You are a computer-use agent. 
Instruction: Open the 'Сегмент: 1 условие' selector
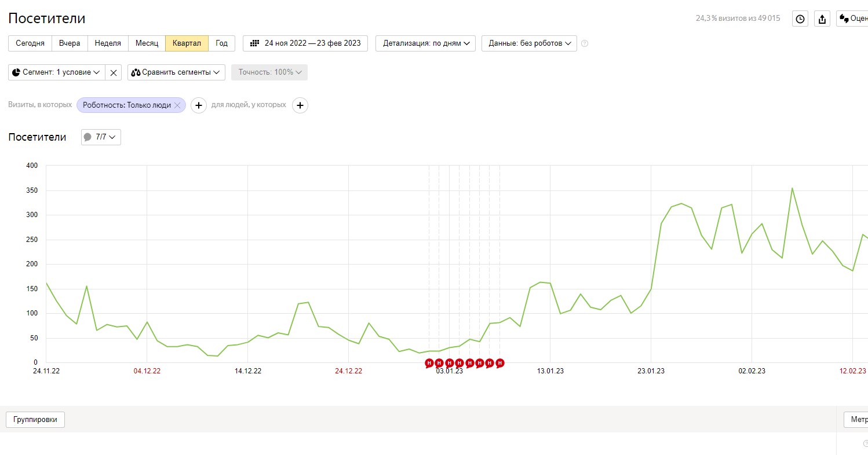click(x=57, y=72)
